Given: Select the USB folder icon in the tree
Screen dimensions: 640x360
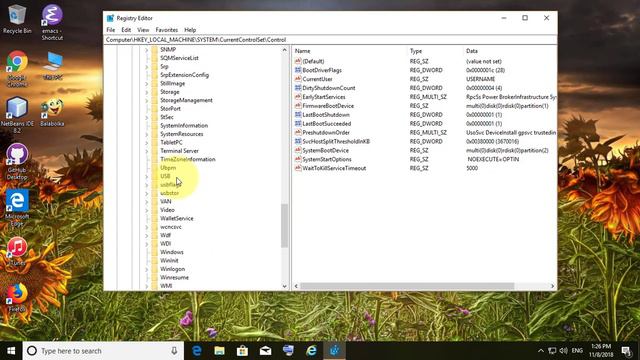Looking at the screenshot, I should tap(155, 176).
